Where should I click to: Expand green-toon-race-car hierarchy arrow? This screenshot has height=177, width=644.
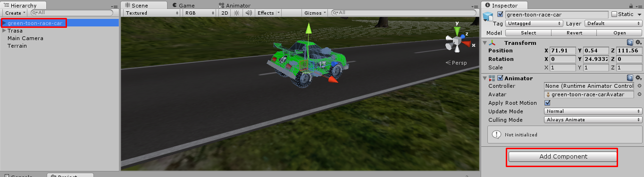click(x=4, y=23)
